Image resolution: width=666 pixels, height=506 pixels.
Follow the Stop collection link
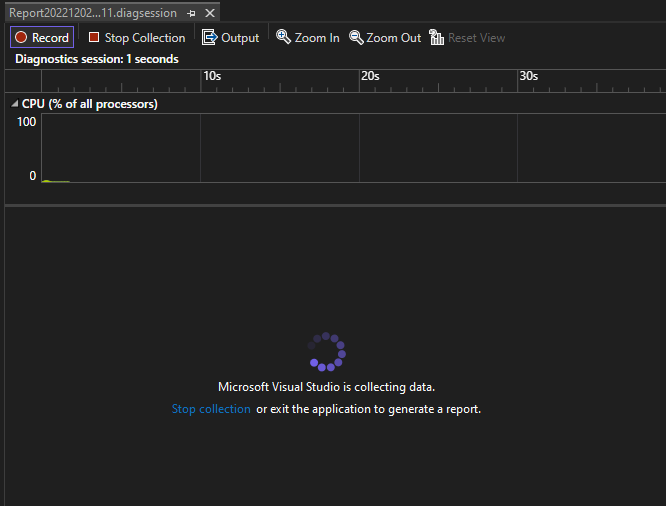[211, 409]
